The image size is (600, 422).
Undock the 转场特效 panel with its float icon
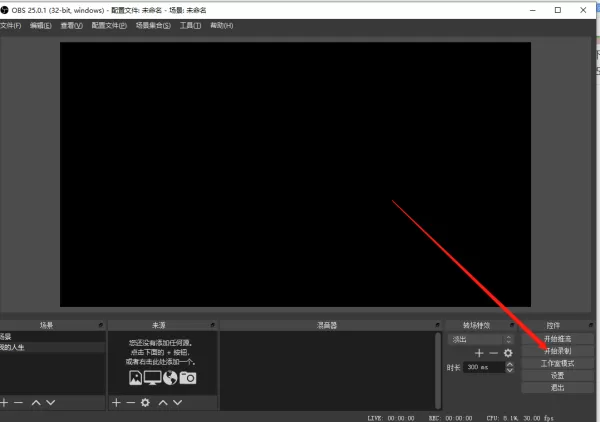(512, 325)
